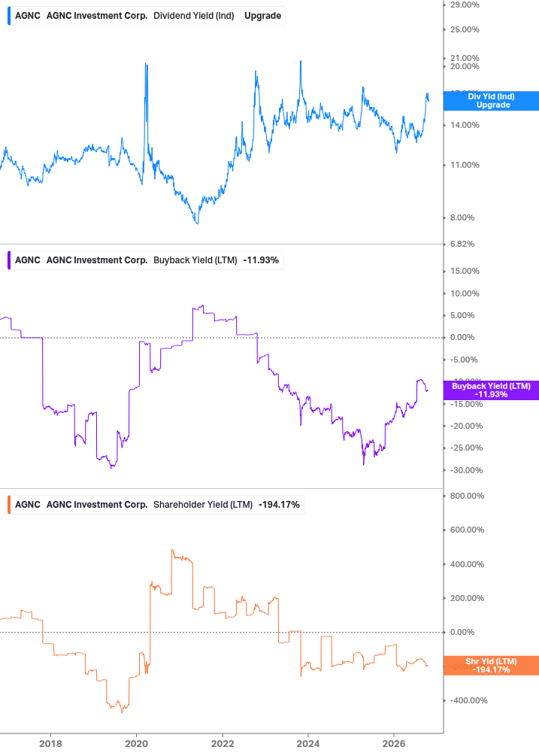Viewport: 539px width, 756px height.
Task: Click the 2024 label on time axis
Action: tap(308, 743)
